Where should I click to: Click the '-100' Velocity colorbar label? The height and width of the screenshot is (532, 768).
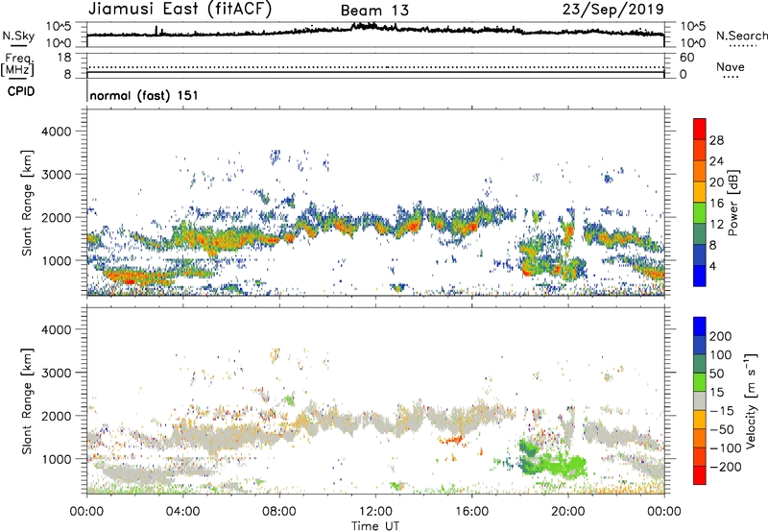726,448
